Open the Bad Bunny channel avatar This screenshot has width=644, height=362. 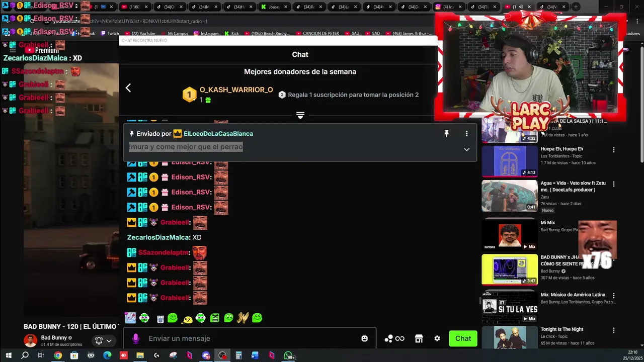click(31, 340)
